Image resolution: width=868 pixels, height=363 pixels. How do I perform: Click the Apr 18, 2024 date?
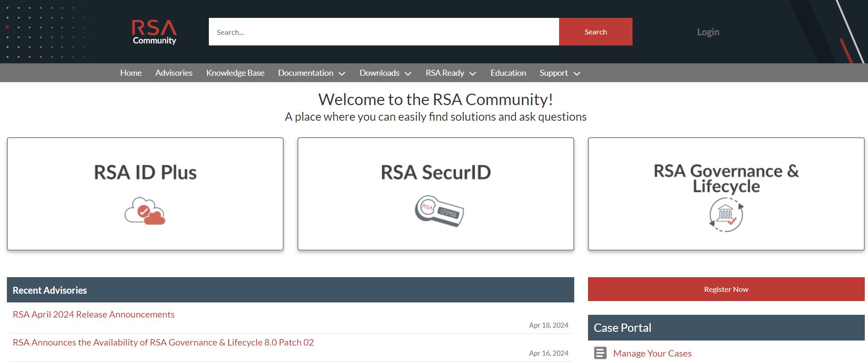(549, 325)
